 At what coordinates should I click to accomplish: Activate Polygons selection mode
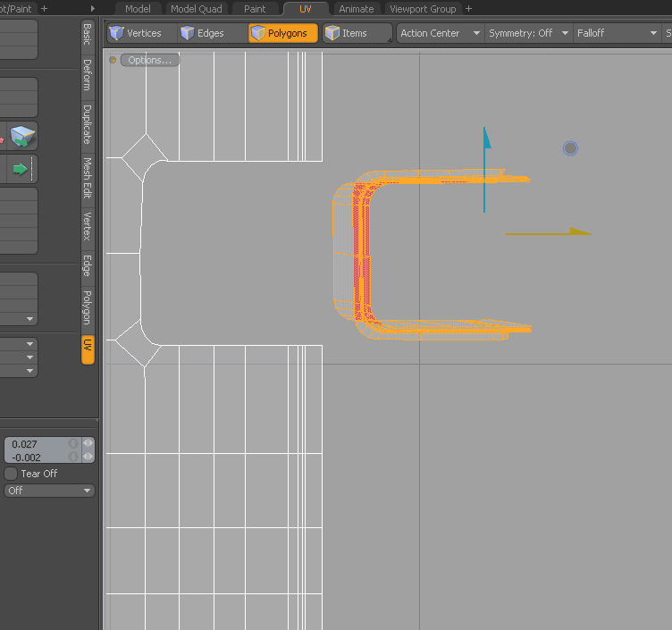(283, 33)
